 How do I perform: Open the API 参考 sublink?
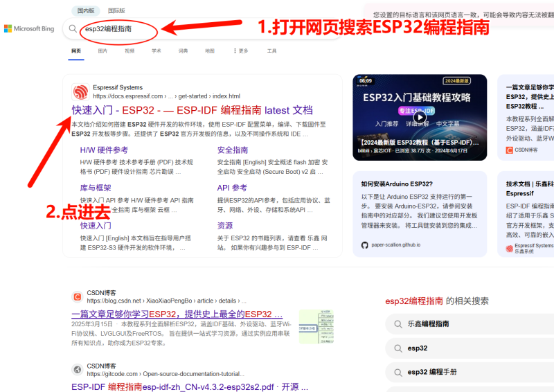pyautogui.click(x=232, y=188)
